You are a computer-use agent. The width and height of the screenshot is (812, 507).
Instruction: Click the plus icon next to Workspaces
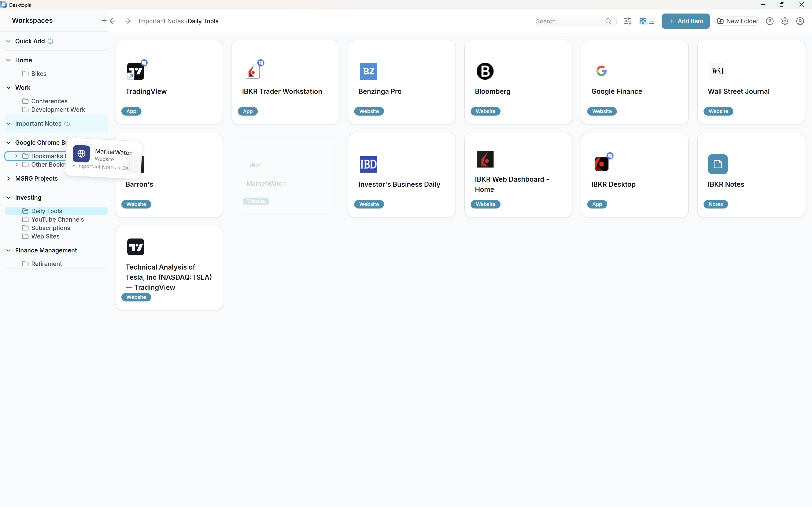click(104, 20)
